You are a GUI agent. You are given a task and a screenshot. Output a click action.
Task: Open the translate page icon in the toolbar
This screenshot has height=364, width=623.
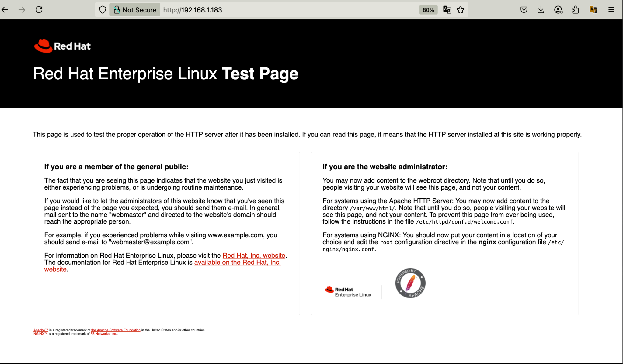(x=447, y=10)
